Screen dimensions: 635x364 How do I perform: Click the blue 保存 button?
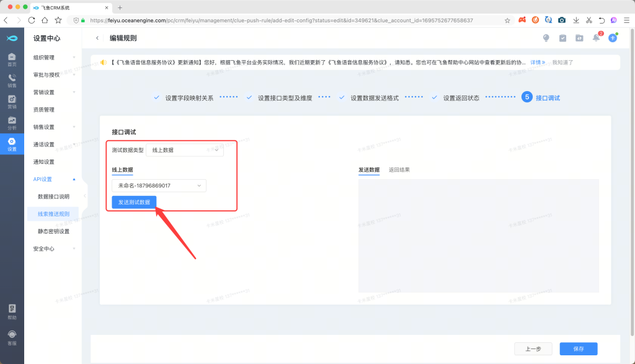click(x=578, y=348)
